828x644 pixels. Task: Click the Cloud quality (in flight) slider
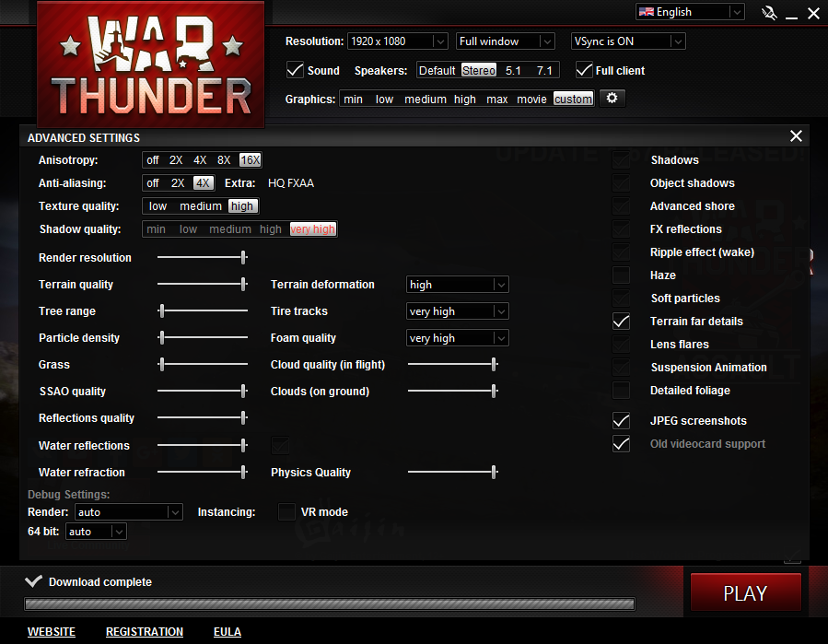(453, 364)
